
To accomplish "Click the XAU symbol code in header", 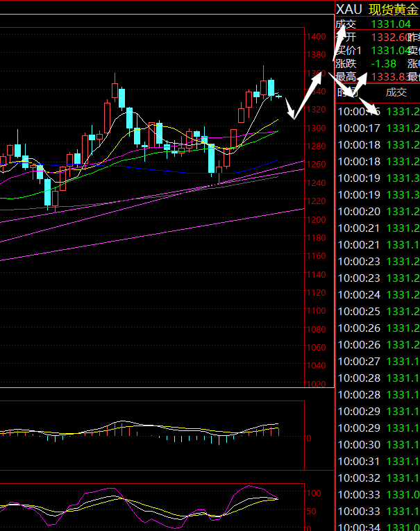I will click(x=349, y=9).
